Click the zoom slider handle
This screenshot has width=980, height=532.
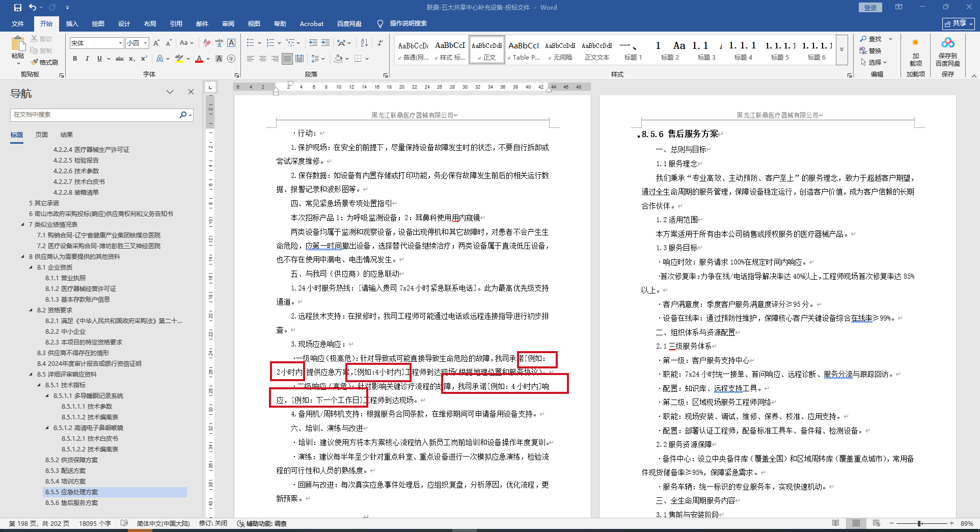pyautogui.click(x=919, y=523)
